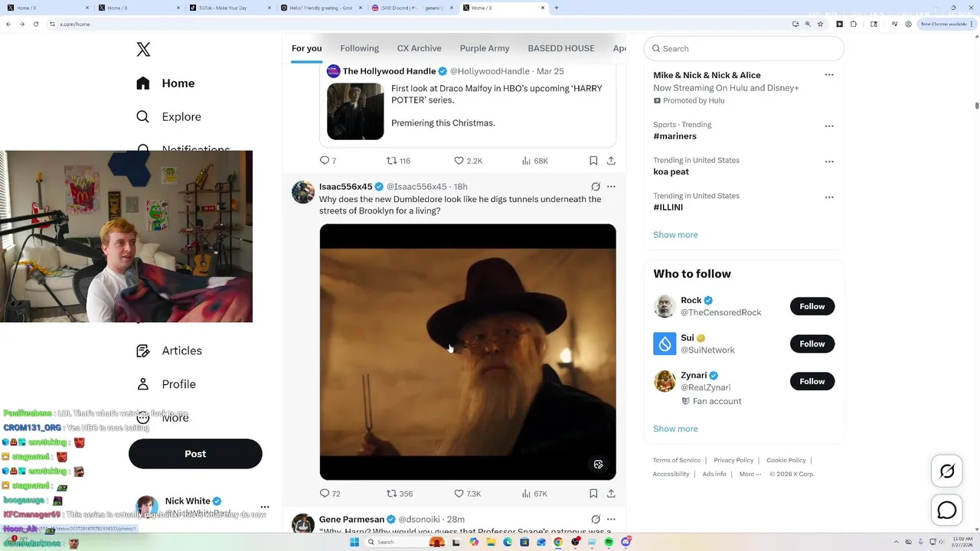The width and height of the screenshot is (980, 551).
Task: Switch to the Following tab
Action: point(359,48)
